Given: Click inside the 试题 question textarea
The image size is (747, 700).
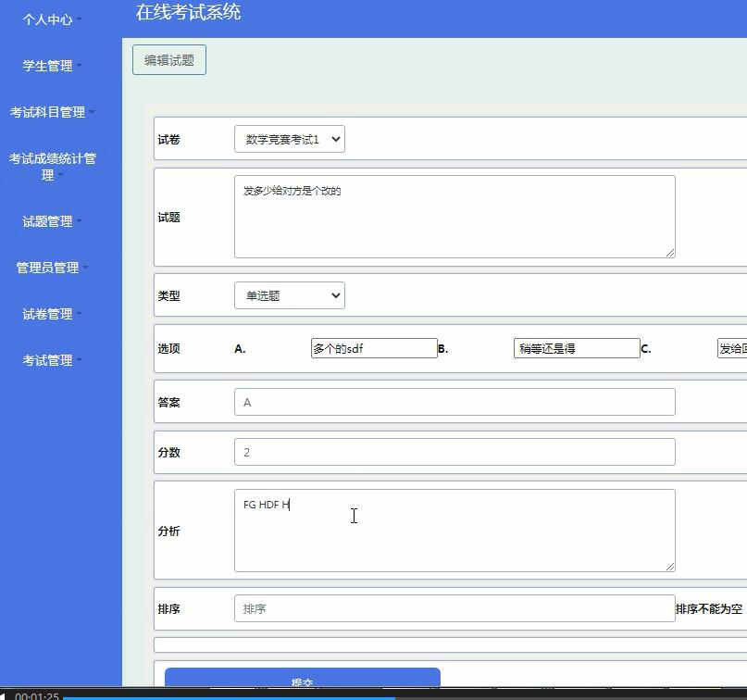Looking at the screenshot, I should tap(454, 215).
